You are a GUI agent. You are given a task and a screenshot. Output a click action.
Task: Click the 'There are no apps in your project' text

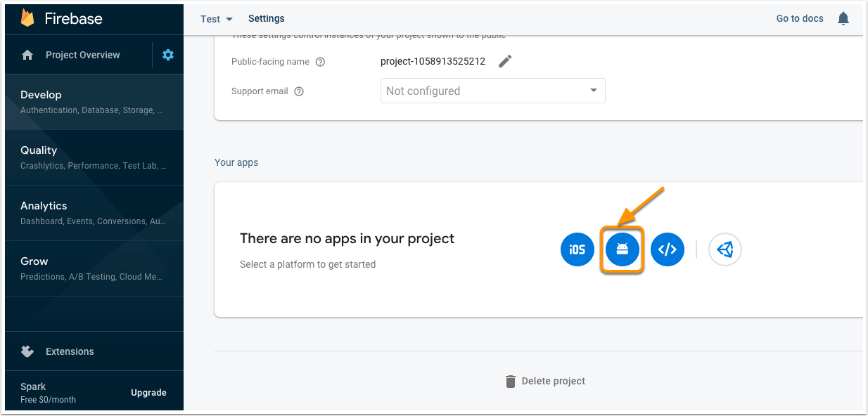coord(347,238)
